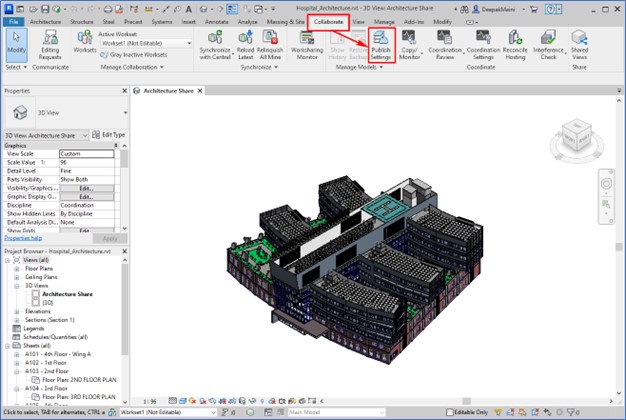Screen dimensions: 626x420
Task: Click the View Scale value field
Action: click(x=88, y=153)
